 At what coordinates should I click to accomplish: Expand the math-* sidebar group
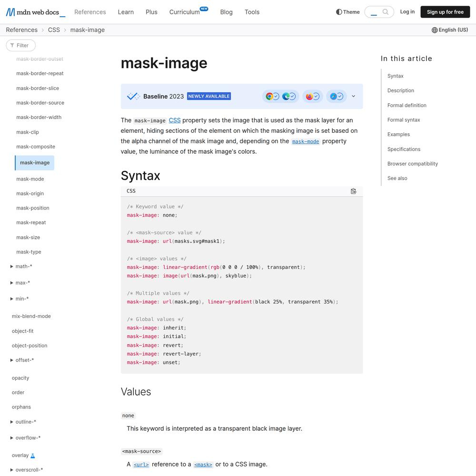pyautogui.click(x=12, y=267)
